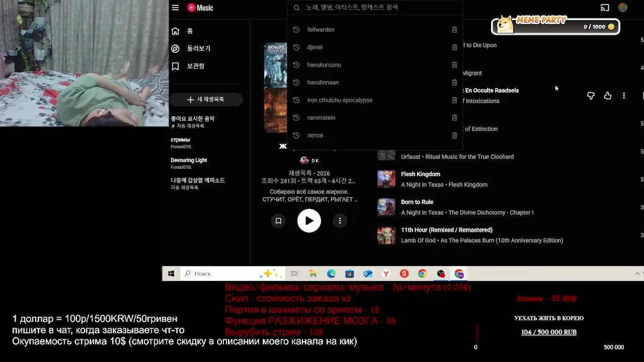
Task: Open OBS Studio from the taskbar
Action: [x=441, y=274]
